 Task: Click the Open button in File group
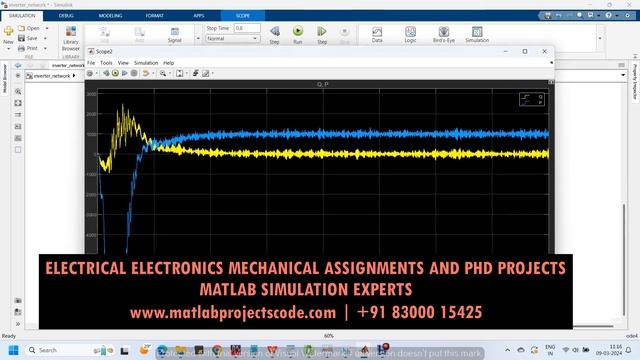click(x=29, y=28)
